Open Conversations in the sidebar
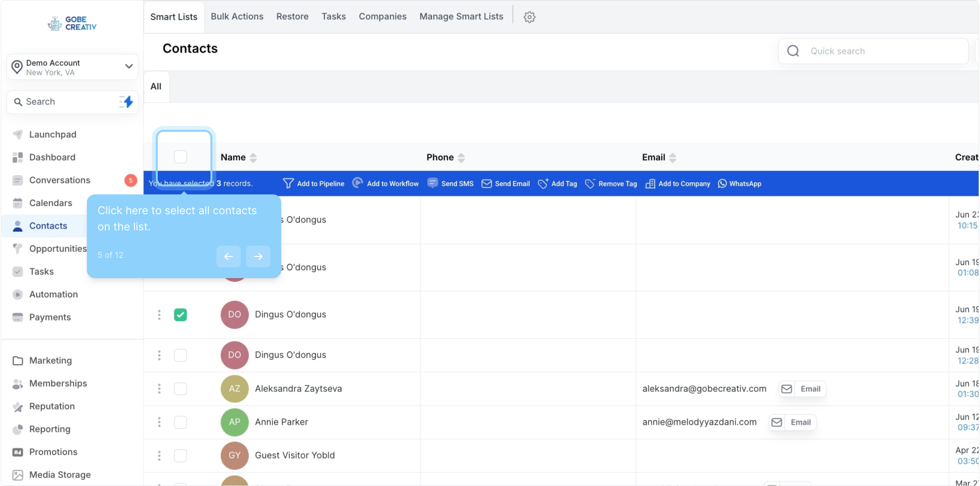 (60, 180)
